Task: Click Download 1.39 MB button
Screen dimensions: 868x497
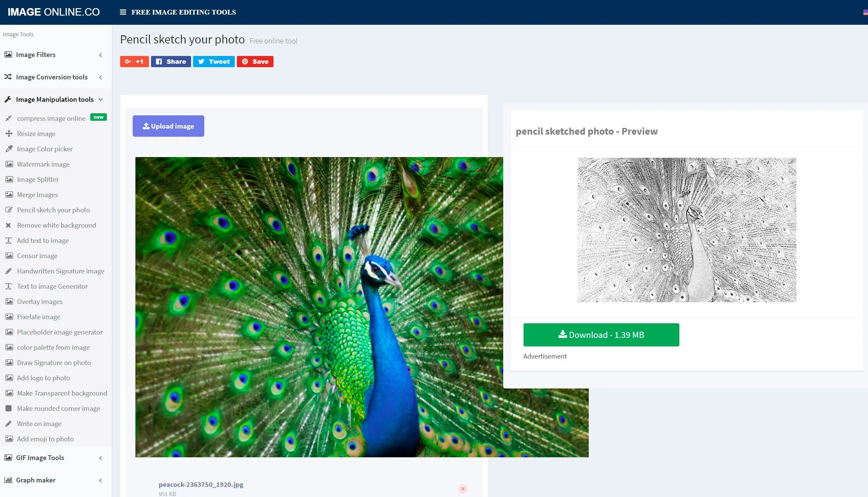Action: point(601,334)
